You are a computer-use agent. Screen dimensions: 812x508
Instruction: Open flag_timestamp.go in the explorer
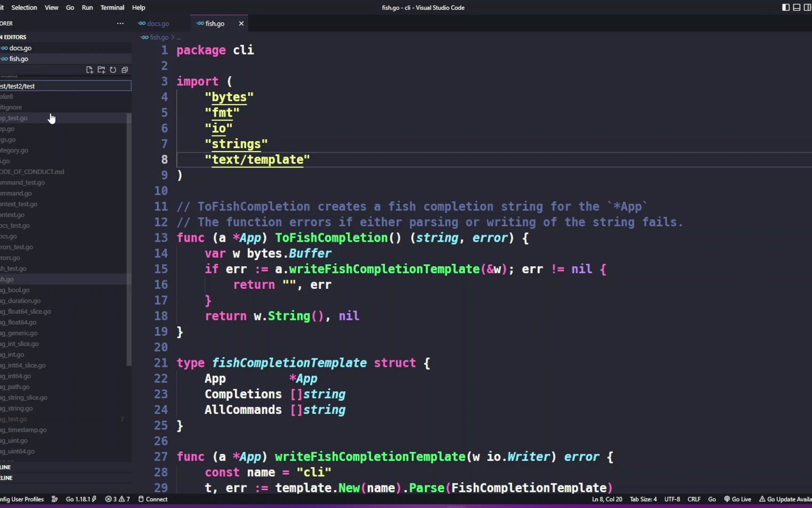point(63,430)
